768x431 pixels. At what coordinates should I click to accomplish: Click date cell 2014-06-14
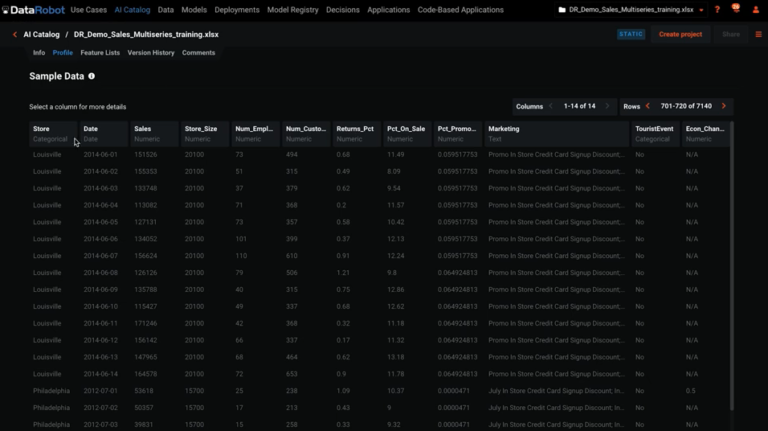[100, 374]
